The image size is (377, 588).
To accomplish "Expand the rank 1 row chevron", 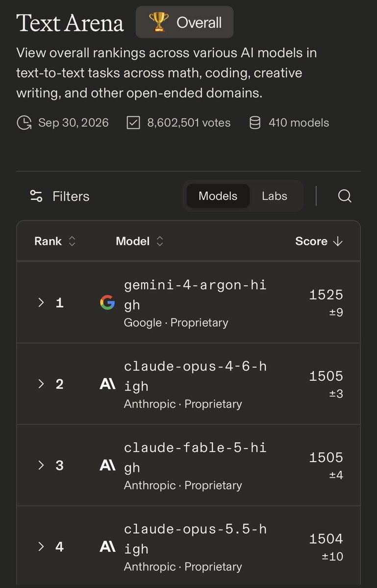I will (x=41, y=303).
